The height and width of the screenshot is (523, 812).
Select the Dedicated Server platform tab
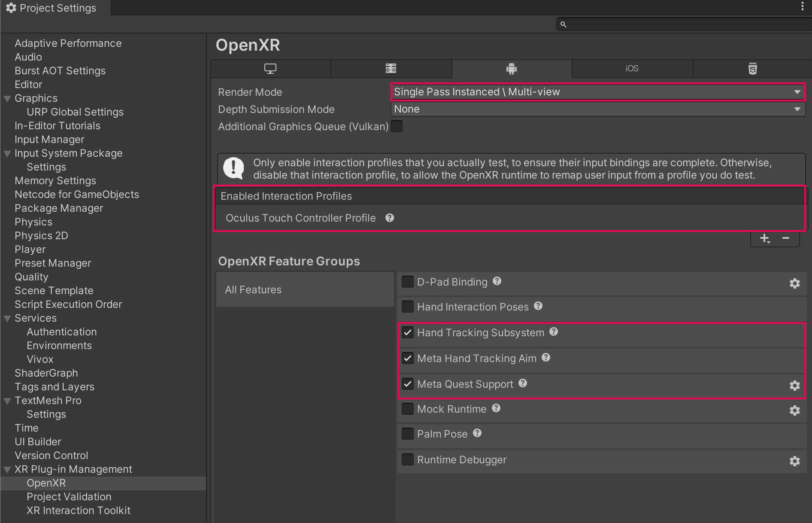coord(391,68)
